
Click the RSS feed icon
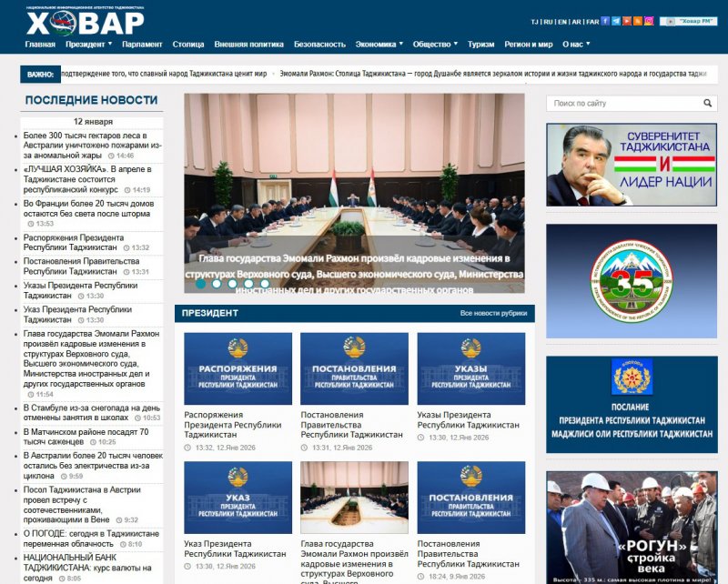click(x=638, y=21)
